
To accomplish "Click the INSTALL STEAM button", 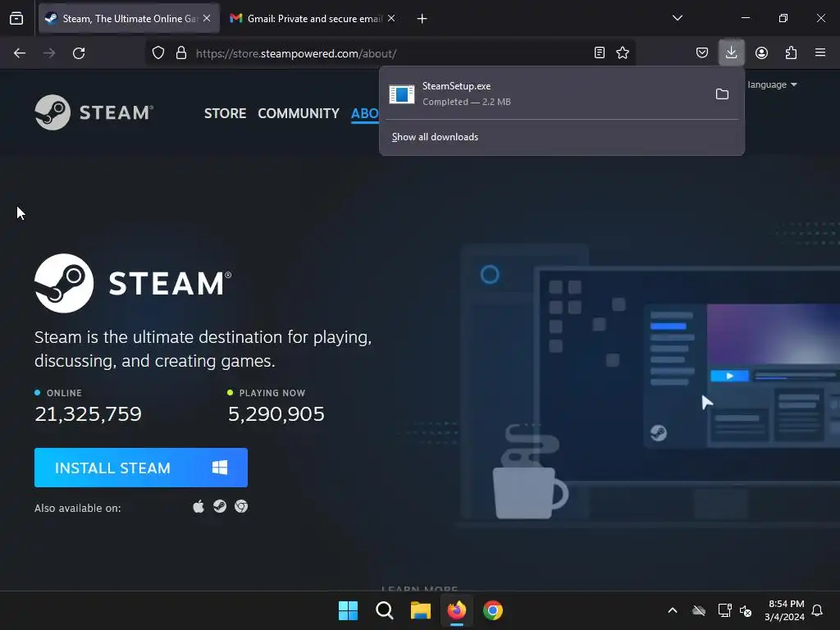I will pos(141,468).
